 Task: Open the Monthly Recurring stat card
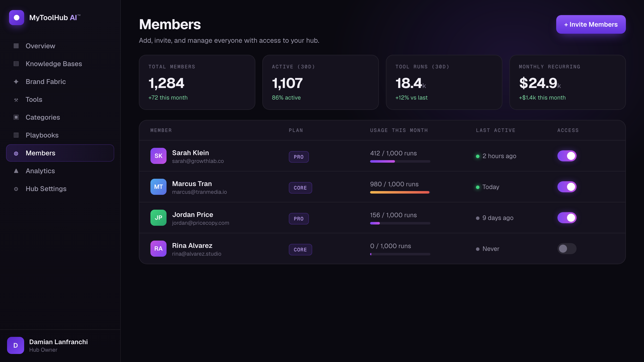click(568, 82)
